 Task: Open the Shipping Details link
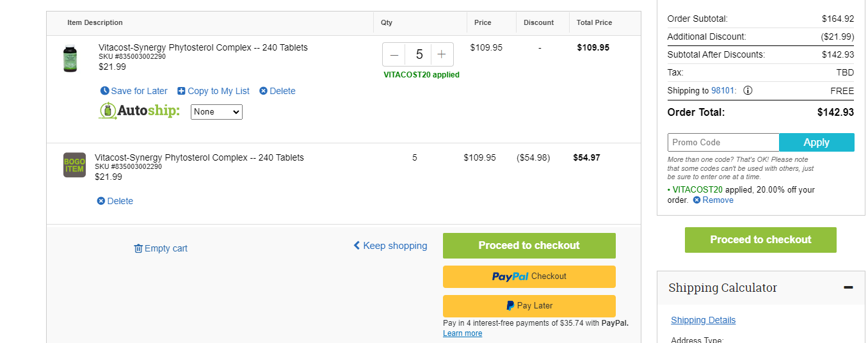[703, 320]
